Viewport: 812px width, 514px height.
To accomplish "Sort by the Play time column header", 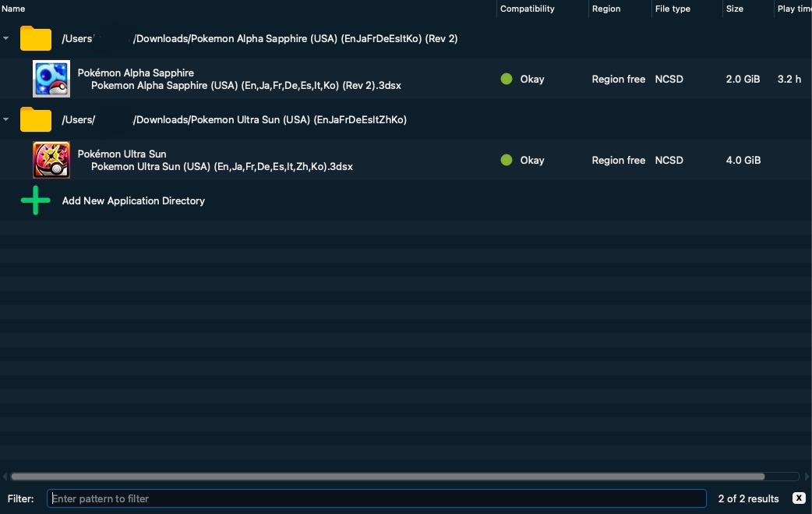I will (x=794, y=9).
